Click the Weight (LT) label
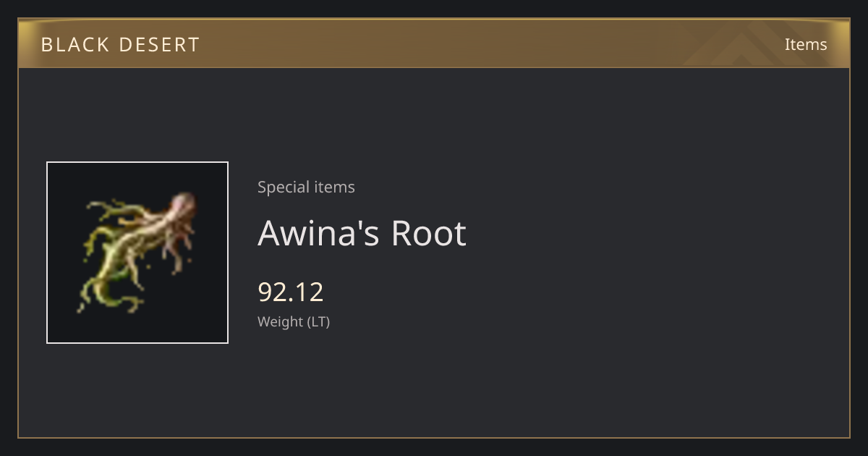868x456 pixels. [294, 322]
